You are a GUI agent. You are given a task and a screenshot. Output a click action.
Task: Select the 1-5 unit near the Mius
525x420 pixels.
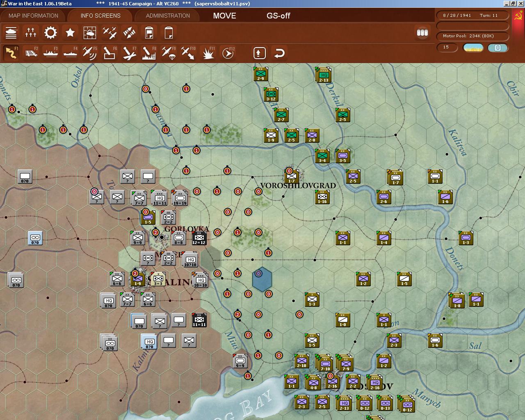pos(312,341)
